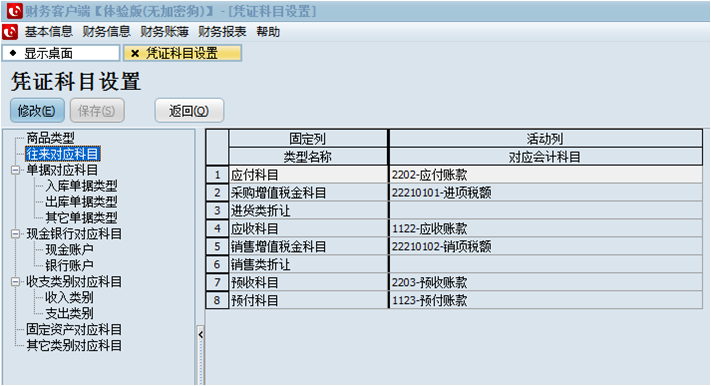Click the 修改(E) button

[37, 111]
